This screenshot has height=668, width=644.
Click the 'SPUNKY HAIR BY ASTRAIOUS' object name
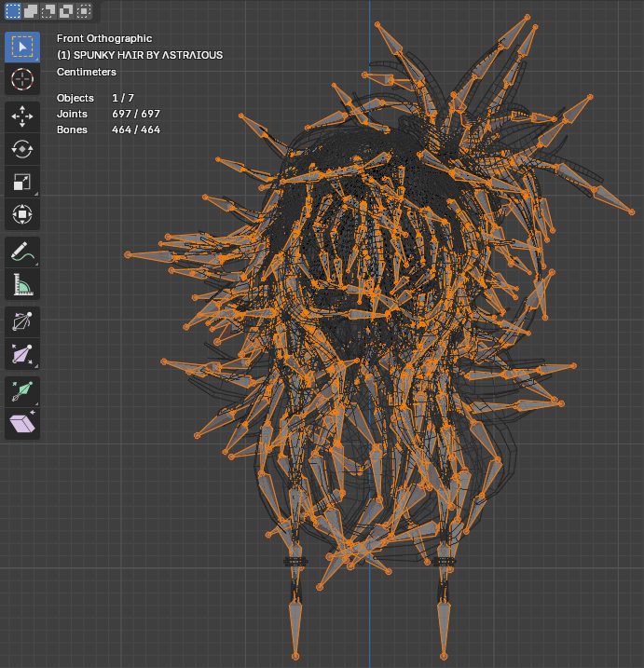tap(148, 55)
